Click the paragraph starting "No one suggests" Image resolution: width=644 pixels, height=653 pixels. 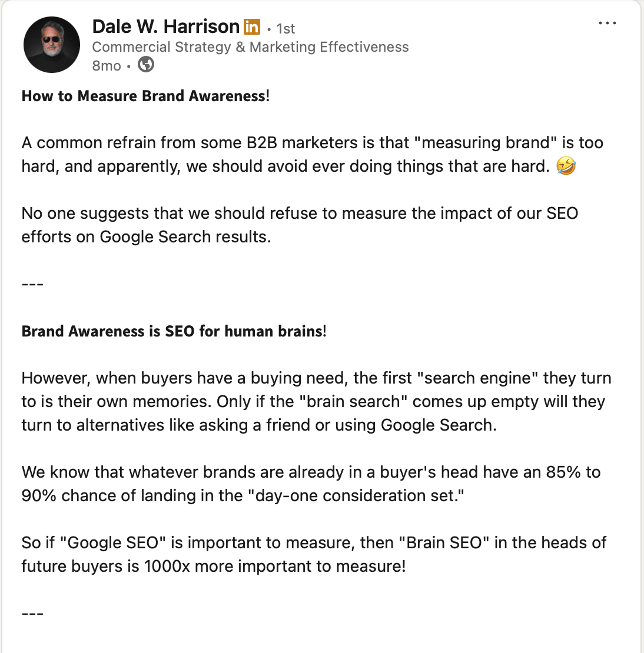(300, 225)
